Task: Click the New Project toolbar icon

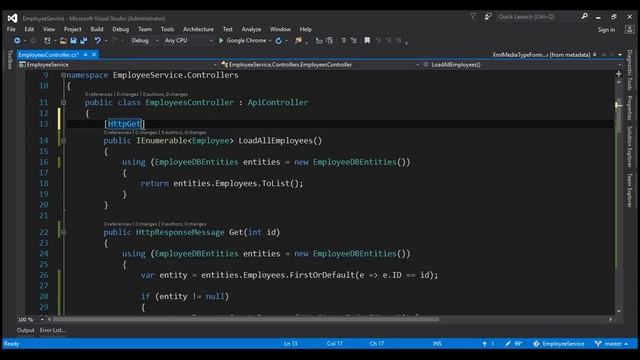Action: pos(47,41)
